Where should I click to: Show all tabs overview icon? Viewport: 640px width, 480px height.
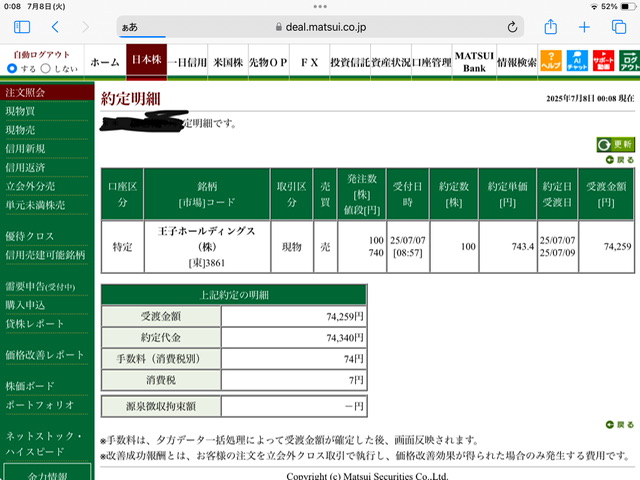click(619, 27)
